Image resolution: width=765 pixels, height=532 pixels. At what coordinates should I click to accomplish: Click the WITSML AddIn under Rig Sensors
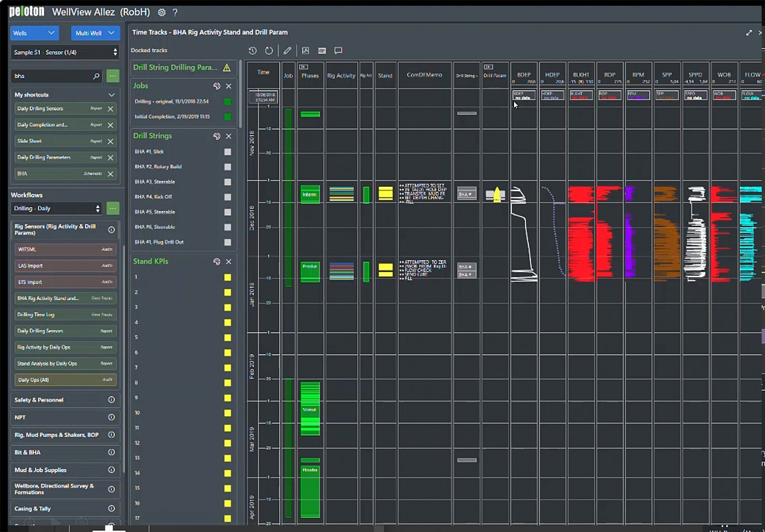point(66,250)
